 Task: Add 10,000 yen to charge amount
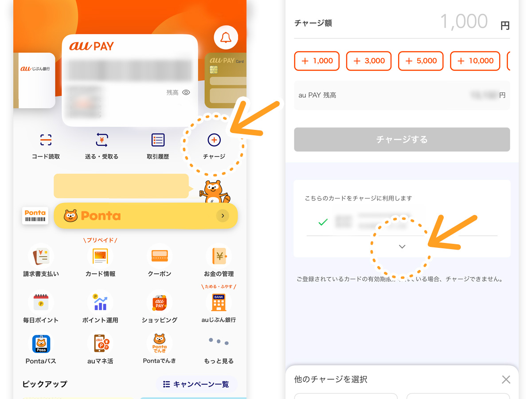[x=475, y=61]
